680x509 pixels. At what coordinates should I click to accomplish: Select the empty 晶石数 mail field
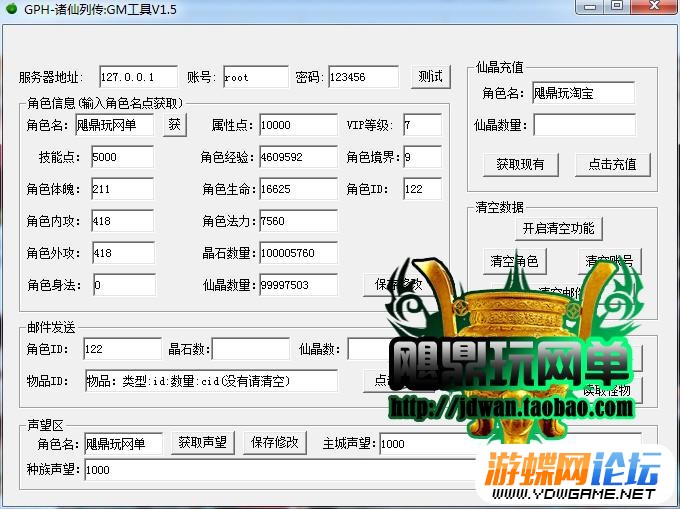(251, 349)
